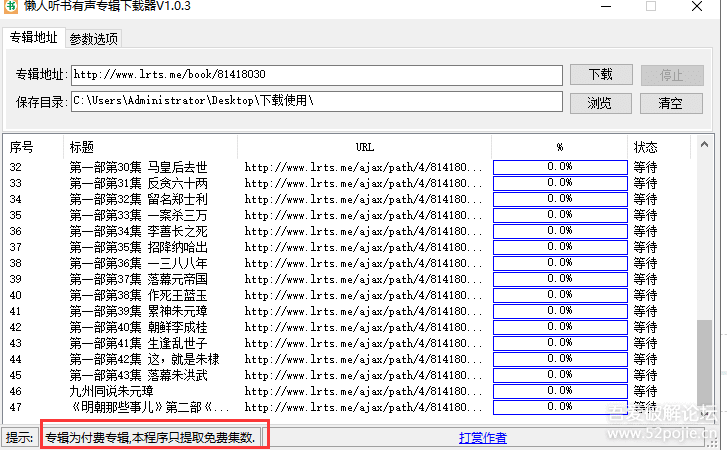Open the 打赏作者 link
The height and width of the screenshot is (450, 727).
coord(482,437)
